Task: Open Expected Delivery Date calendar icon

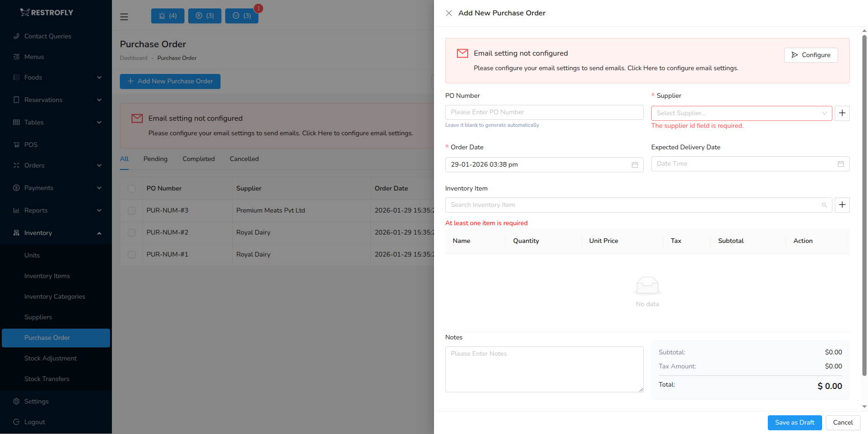Action: [x=840, y=163]
